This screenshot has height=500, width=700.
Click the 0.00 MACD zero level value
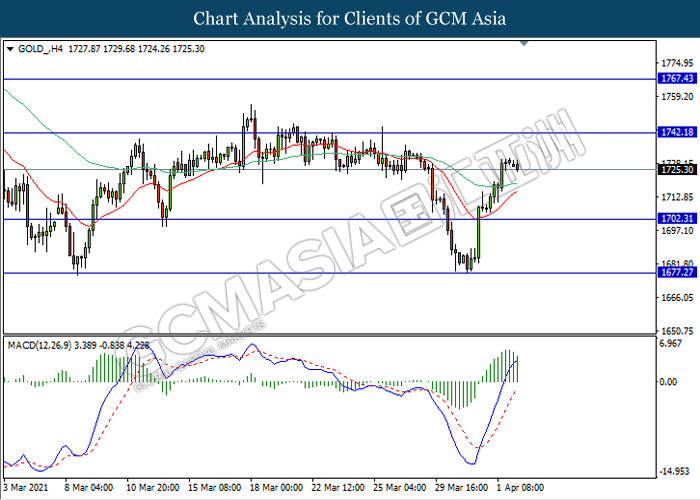(x=668, y=382)
